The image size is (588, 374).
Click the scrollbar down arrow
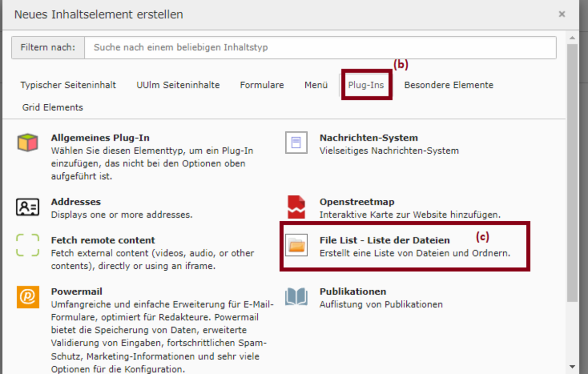(x=572, y=367)
